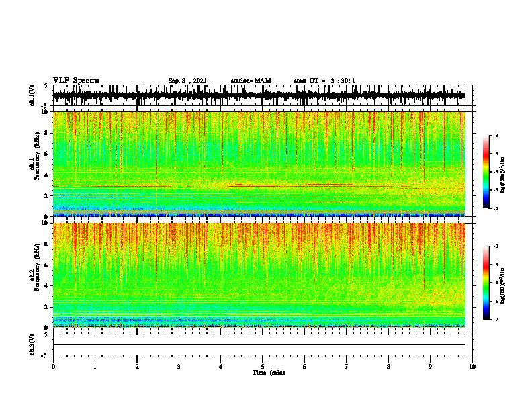Viewport: 532px width, 411px height.
Task: Click the -3 label on ch.1 color bar
Action: pos(495,136)
